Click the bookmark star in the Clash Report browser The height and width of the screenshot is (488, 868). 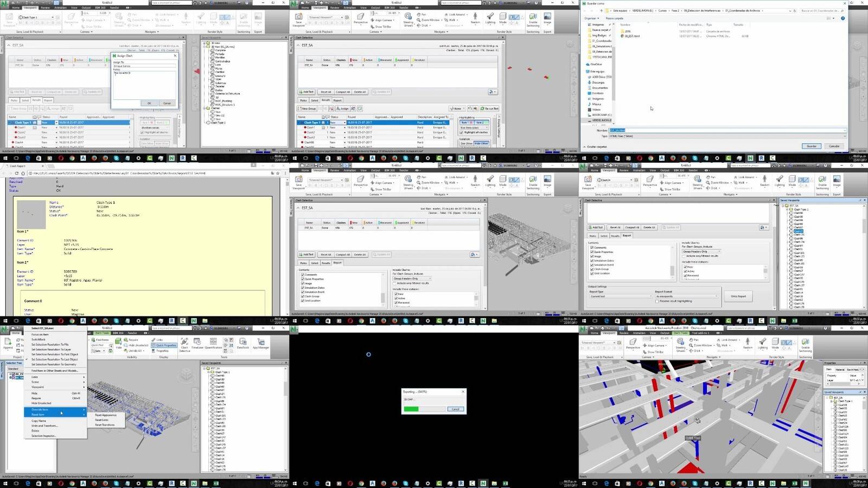278,173
